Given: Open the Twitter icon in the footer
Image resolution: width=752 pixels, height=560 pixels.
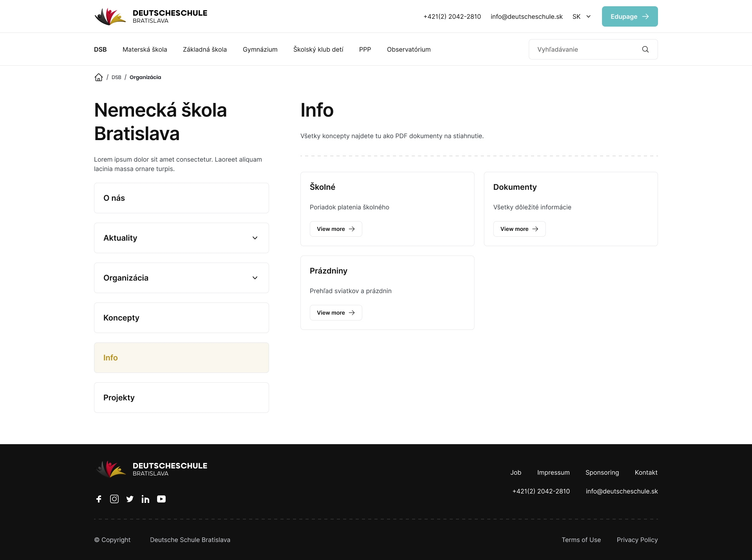Looking at the screenshot, I should click(x=130, y=499).
